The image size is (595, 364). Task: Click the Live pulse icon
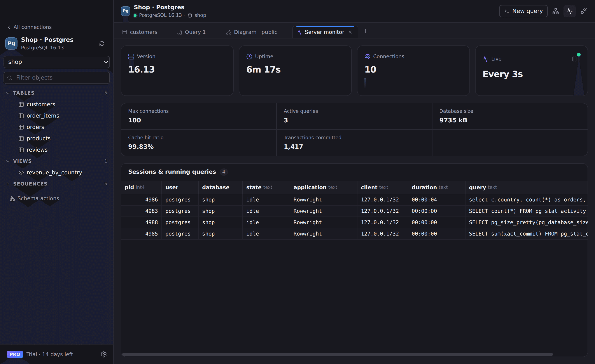[485, 59]
